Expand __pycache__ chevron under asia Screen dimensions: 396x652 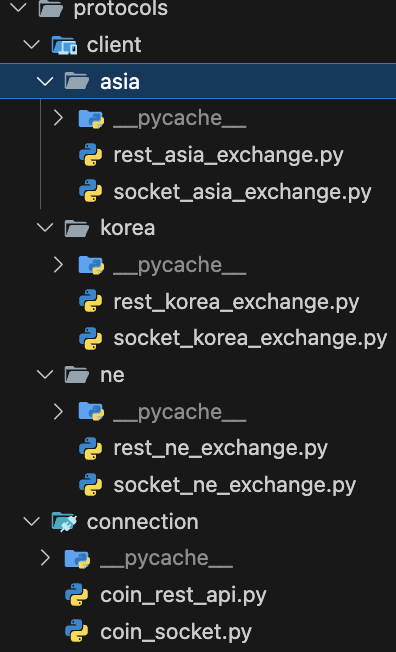point(58,118)
